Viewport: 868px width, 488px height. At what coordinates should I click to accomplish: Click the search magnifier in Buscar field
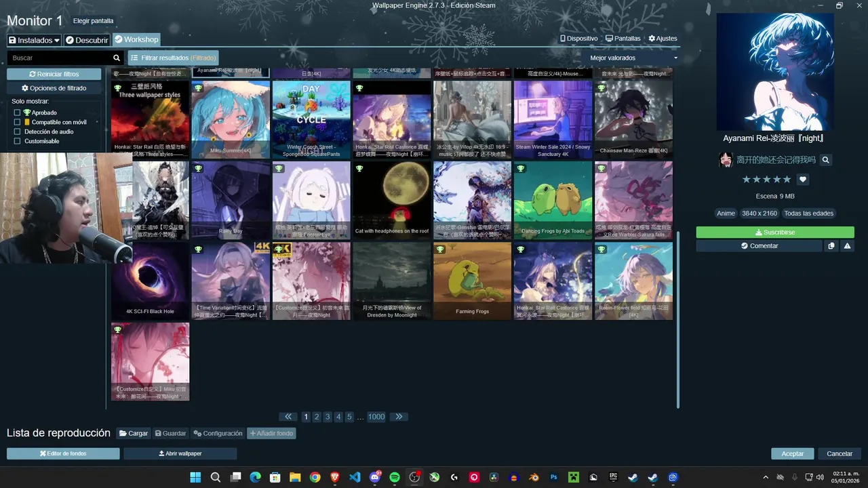pyautogui.click(x=117, y=58)
